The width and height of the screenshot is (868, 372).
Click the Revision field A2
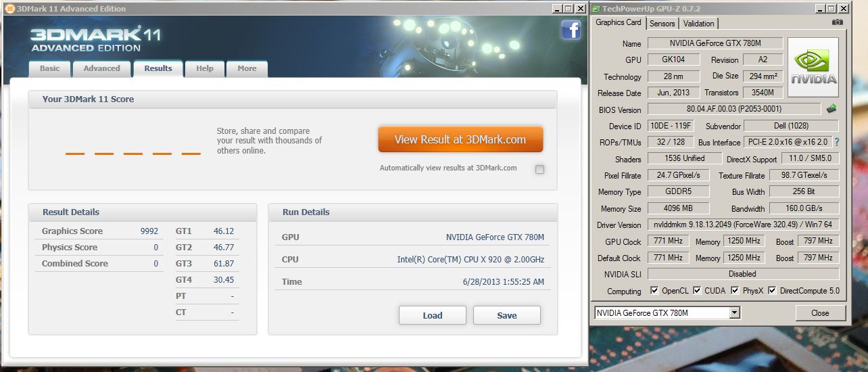763,60
